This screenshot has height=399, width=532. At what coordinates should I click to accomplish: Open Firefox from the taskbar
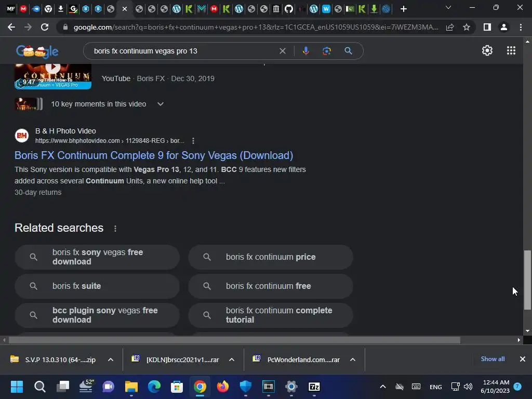coord(222,387)
